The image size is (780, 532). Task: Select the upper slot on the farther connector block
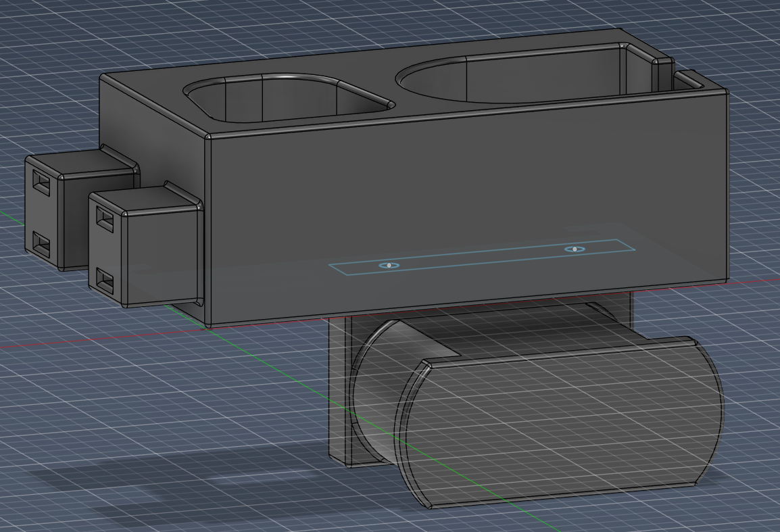point(41,182)
